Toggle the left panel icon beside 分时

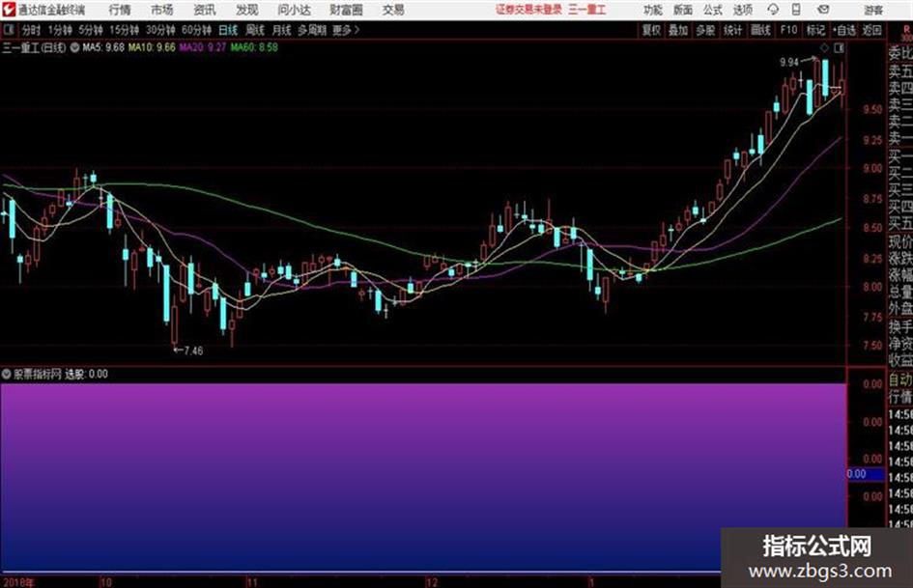tap(8, 30)
